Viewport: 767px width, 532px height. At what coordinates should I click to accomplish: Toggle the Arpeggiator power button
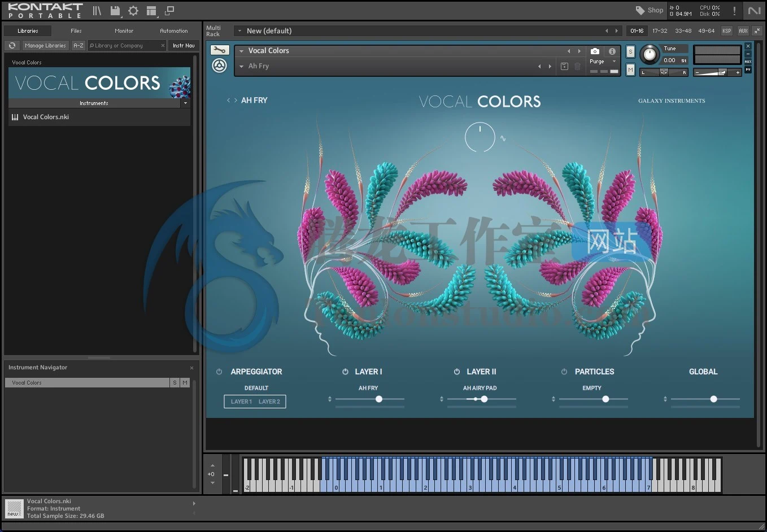(x=219, y=372)
